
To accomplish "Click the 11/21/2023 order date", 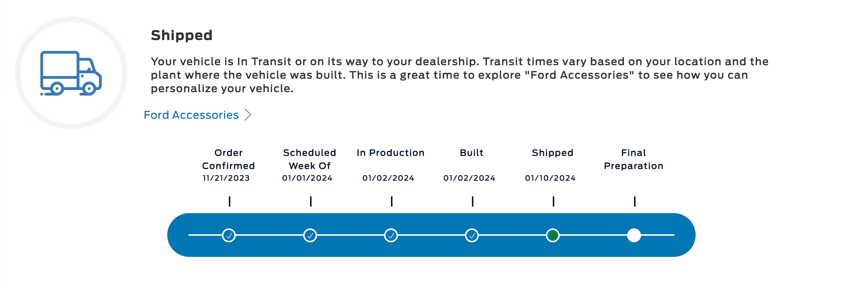I will pyautogui.click(x=226, y=178).
